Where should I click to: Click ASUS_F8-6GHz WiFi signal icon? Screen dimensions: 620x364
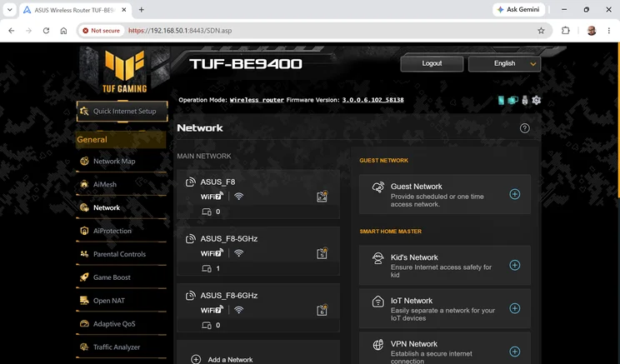238,310
